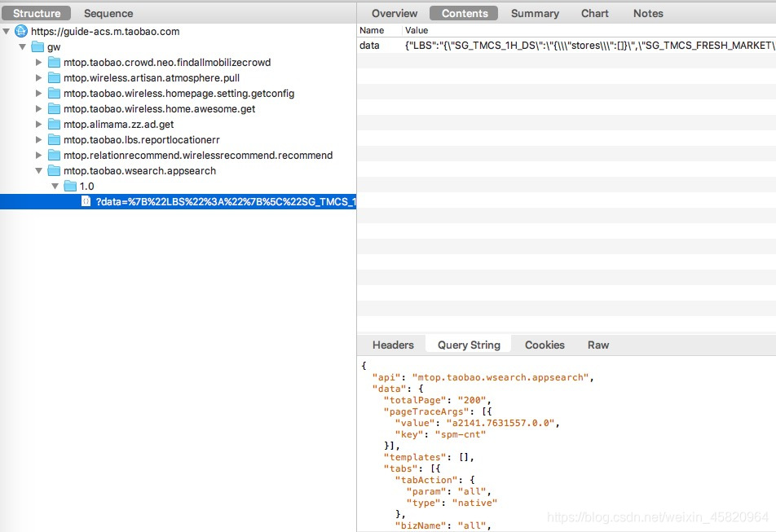776x532 pixels.
Task: Click the "key": "spm-cnt" line
Action: pyautogui.click(x=440, y=434)
